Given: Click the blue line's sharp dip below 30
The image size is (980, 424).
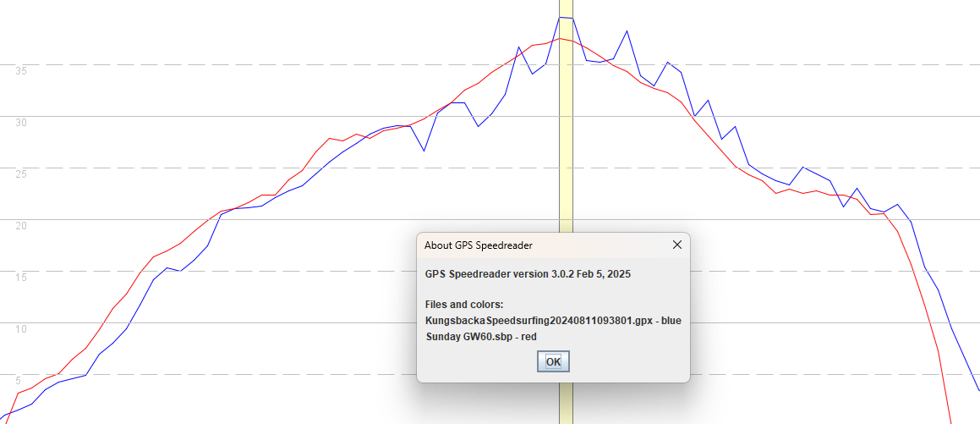Looking at the screenshot, I should tap(424, 151).
